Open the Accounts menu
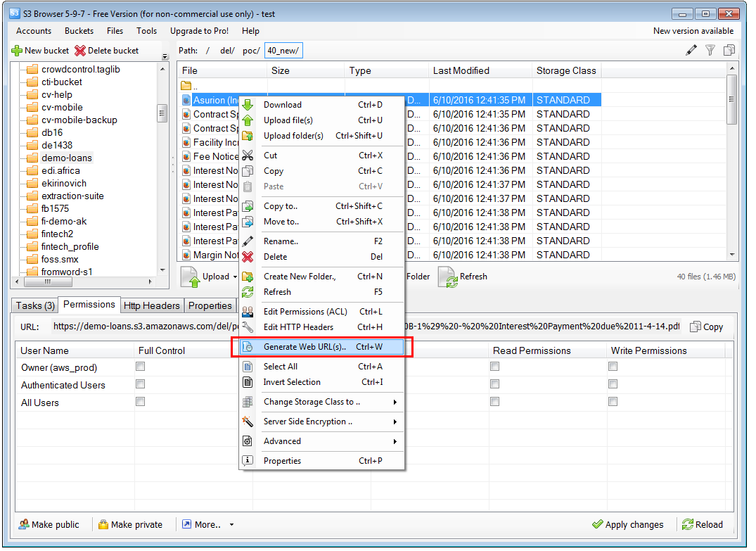The image size is (756, 551). (x=34, y=31)
